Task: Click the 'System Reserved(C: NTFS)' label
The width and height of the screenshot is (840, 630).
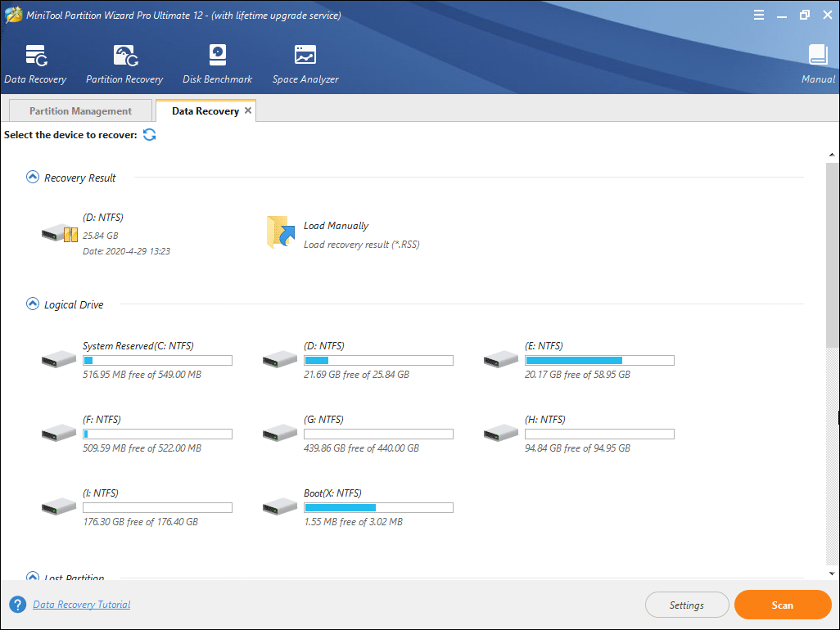Action: tap(138, 346)
